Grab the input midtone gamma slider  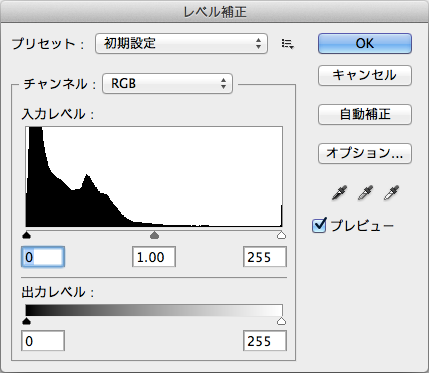[x=154, y=236]
